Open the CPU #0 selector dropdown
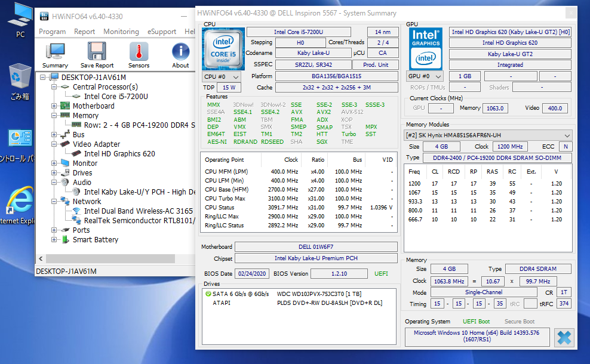Screen dimensions: 590x364 pyautogui.click(x=221, y=77)
